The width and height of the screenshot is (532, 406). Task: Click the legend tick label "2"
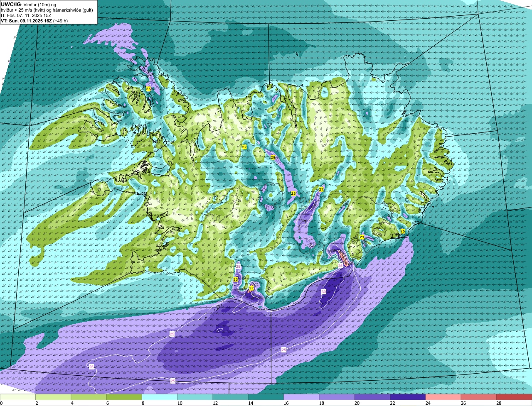click(37, 403)
